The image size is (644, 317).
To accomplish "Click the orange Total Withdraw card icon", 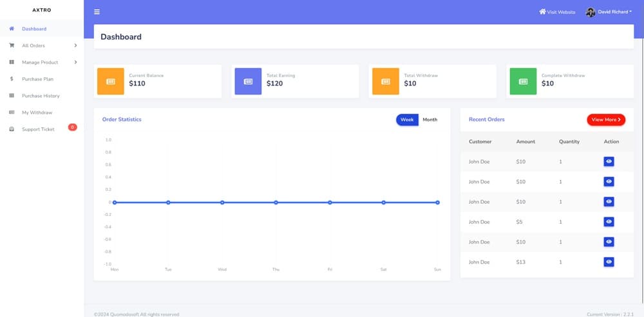I will (386, 81).
